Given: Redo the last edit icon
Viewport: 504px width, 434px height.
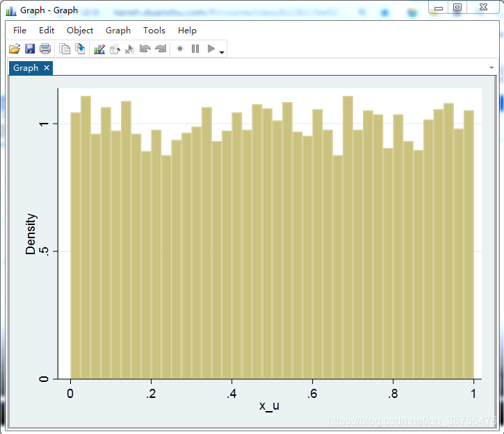Looking at the screenshot, I should 161,49.
